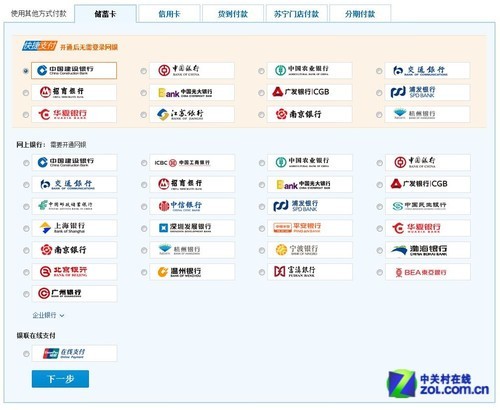This screenshot has height=410, width=500.
Task: Expand the 企业银行 section
Action: coord(48,315)
